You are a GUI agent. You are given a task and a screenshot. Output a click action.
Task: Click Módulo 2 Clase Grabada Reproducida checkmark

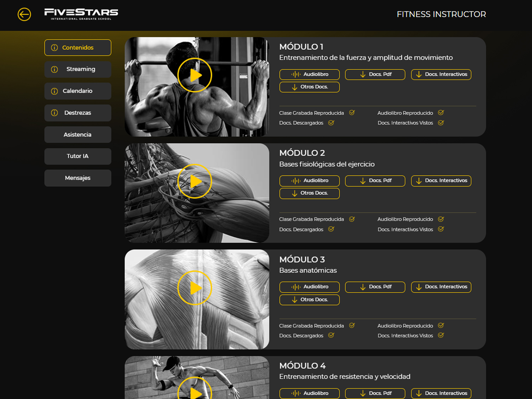click(x=352, y=219)
